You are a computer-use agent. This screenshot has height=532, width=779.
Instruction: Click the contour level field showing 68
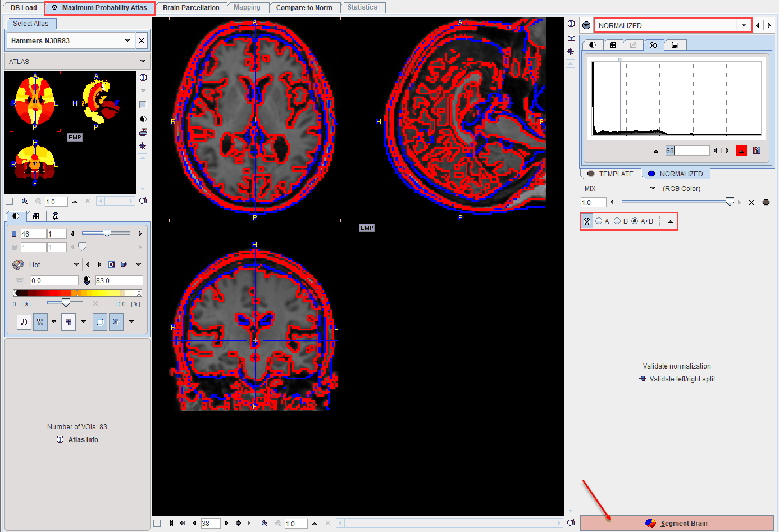pyautogui.click(x=687, y=151)
